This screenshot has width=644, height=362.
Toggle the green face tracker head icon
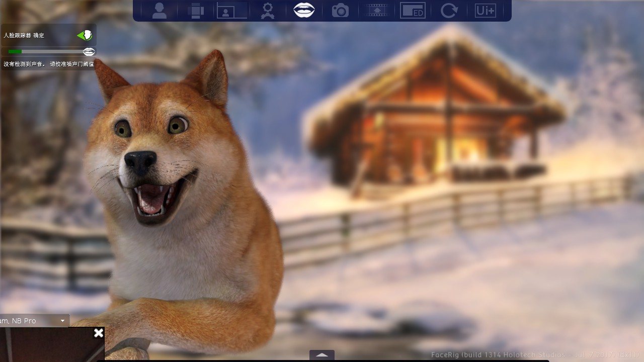[x=85, y=35]
